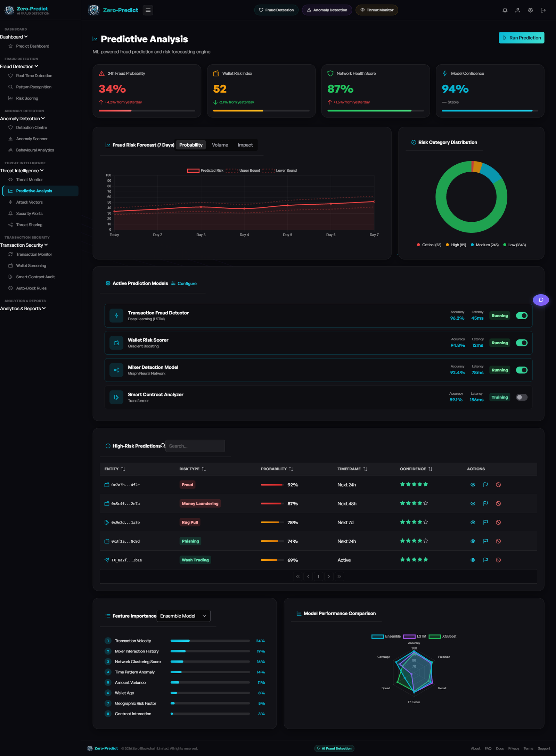The height and width of the screenshot is (756, 556).
Task: Click the High-Risk Predictions search field
Action: (195, 446)
